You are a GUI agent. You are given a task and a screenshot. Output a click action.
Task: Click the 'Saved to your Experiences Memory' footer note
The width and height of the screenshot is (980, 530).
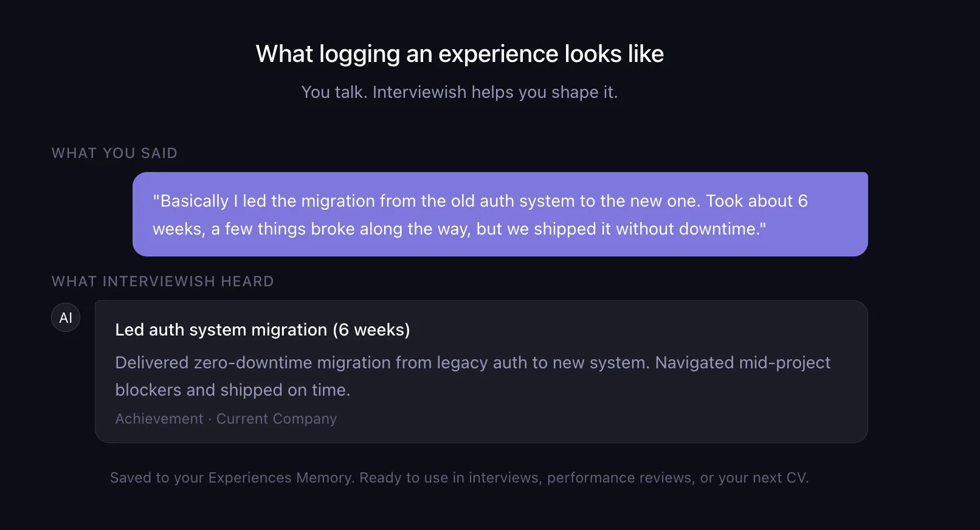point(460,478)
